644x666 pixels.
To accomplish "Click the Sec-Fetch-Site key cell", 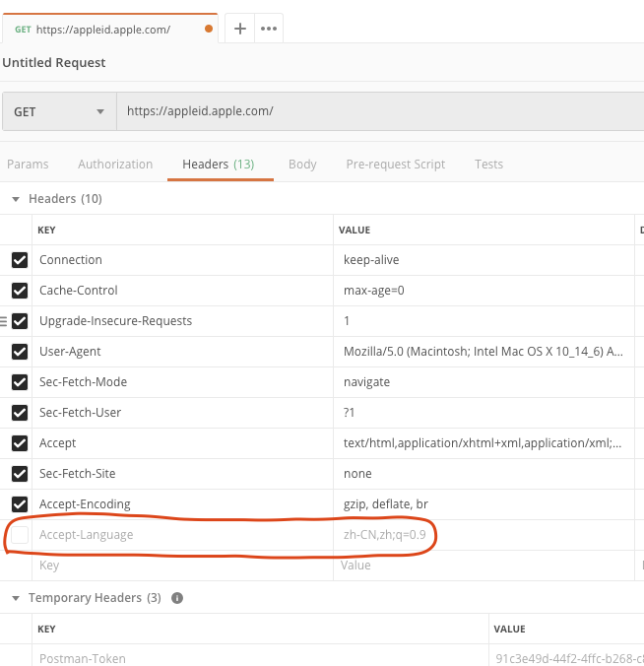I will (x=182, y=474).
